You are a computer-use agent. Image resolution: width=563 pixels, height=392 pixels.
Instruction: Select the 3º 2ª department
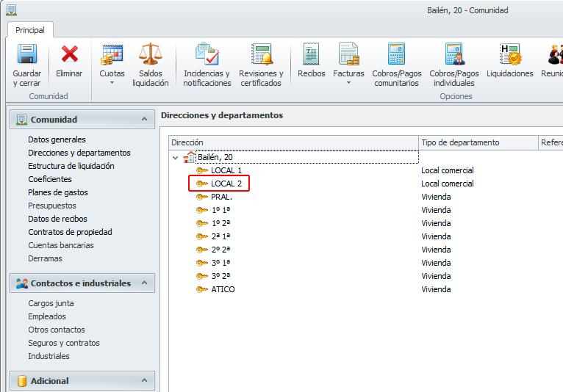[x=220, y=276]
